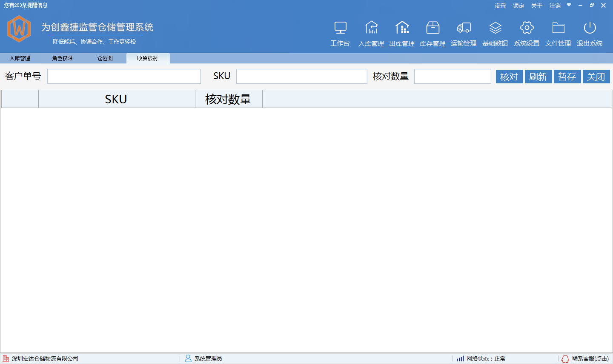Click 注销 logout in the title bar
613x364 pixels.
555,6
